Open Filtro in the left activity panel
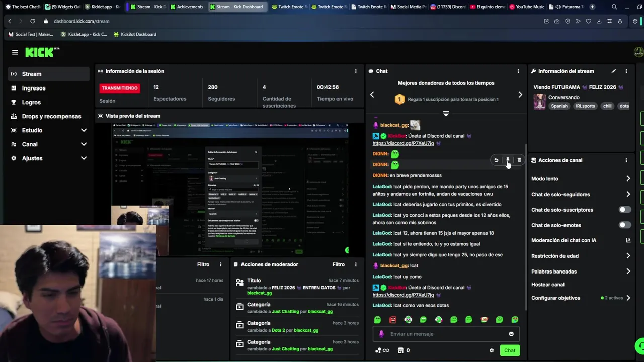 (203, 264)
